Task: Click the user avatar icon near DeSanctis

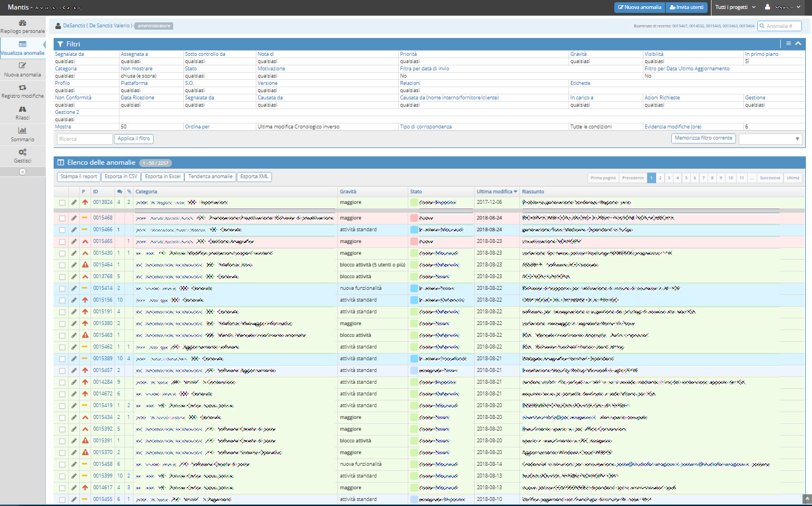Action: pyautogui.click(x=59, y=26)
